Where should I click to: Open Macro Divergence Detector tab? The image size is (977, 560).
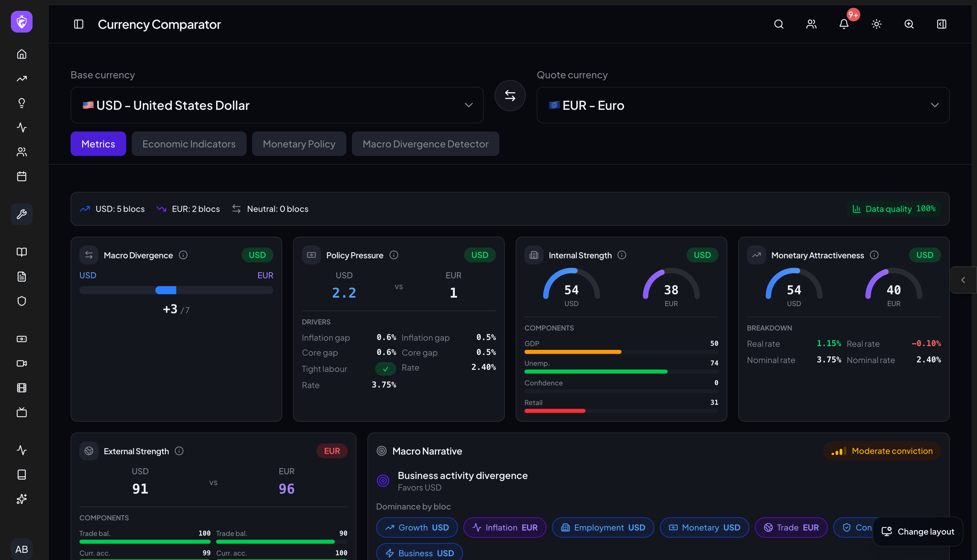(x=425, y=144)
